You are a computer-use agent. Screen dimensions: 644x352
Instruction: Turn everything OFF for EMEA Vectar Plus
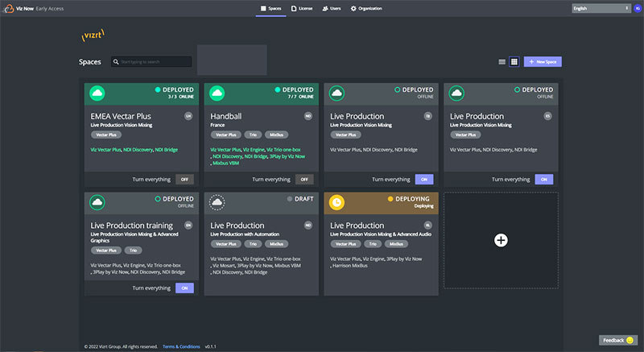pyautogui.click(x=184, y=179)
